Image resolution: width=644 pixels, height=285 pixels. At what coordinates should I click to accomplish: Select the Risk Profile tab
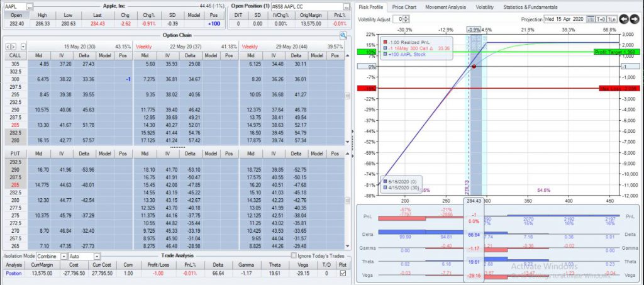coord(371,7)
